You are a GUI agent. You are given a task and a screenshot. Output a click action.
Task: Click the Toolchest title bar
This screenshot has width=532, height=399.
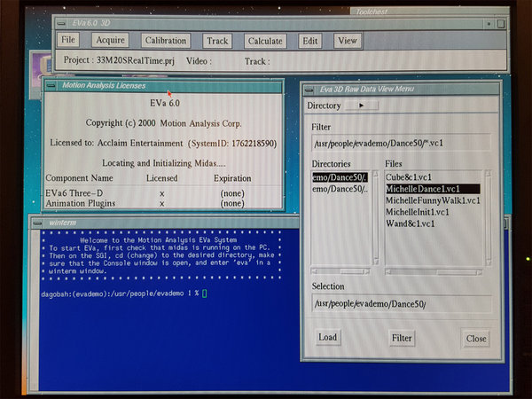tap(429, 12)
